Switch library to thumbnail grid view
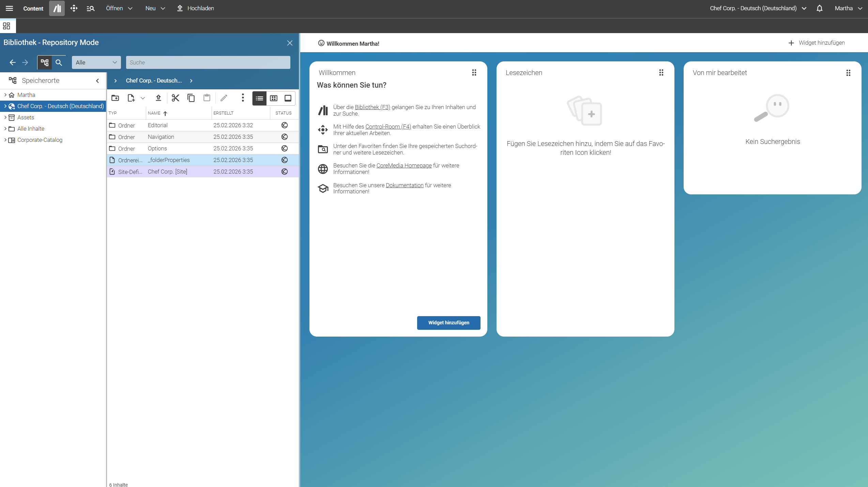Viewport: 868px width, 487px height. (274, 98)
